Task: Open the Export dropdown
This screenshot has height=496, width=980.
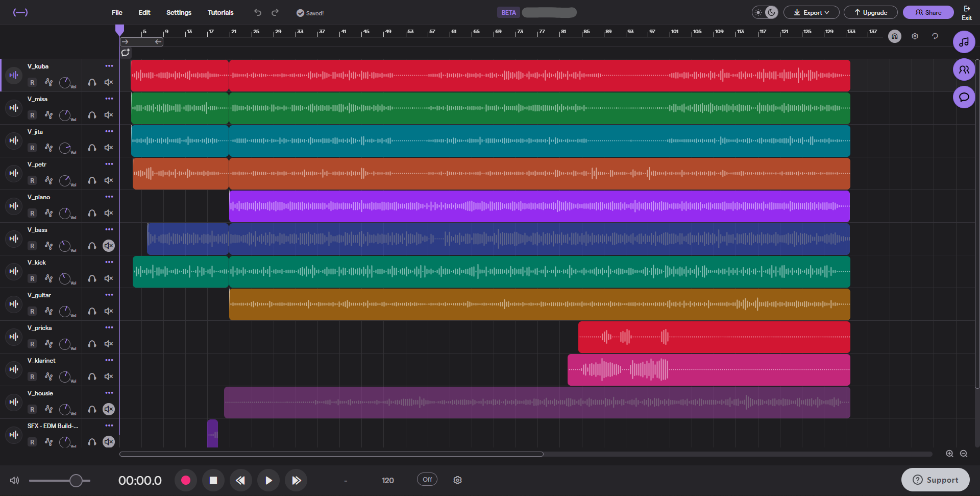Action: tap(811, 12)
